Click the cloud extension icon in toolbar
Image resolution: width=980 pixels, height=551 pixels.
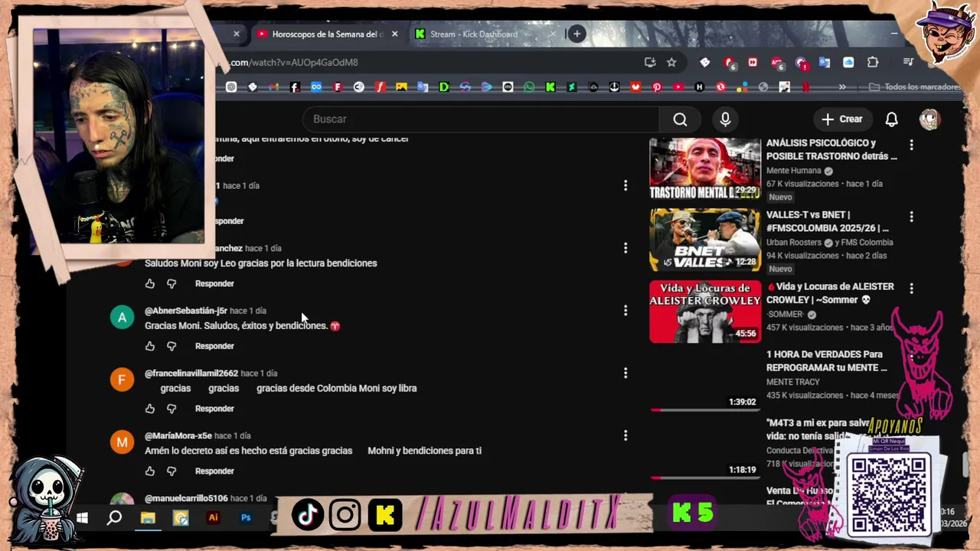pos(848,62)
